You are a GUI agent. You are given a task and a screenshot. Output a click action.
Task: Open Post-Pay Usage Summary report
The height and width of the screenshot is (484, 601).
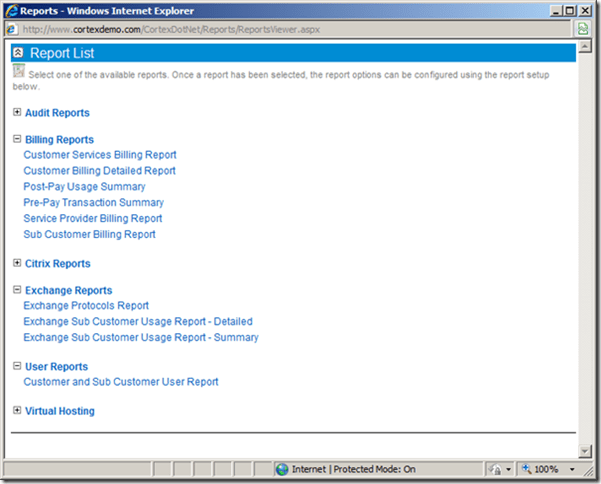point(84,187)
